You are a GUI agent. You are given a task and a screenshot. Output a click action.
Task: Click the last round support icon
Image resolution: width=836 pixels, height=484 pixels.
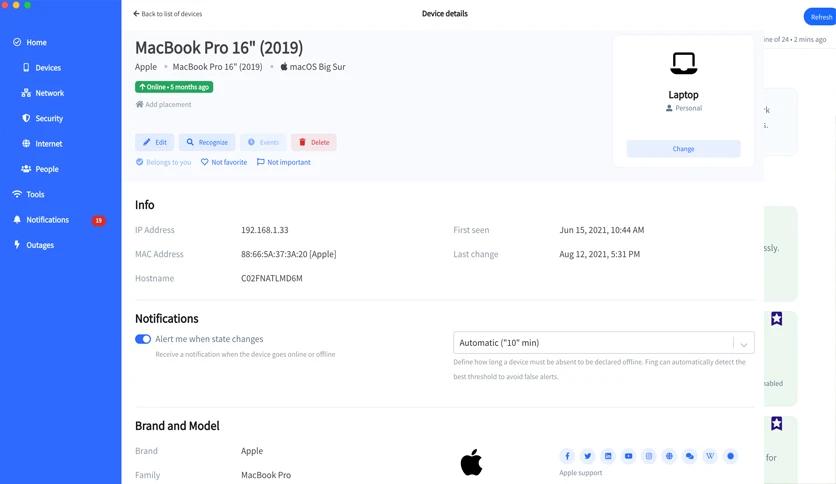point(730,456)
